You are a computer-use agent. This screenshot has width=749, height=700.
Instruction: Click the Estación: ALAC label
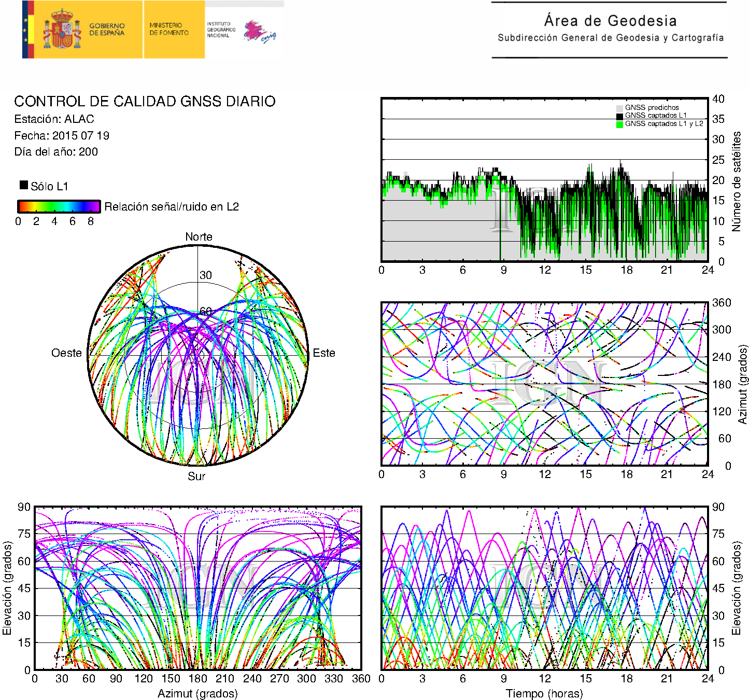click(x=54, y=119)
